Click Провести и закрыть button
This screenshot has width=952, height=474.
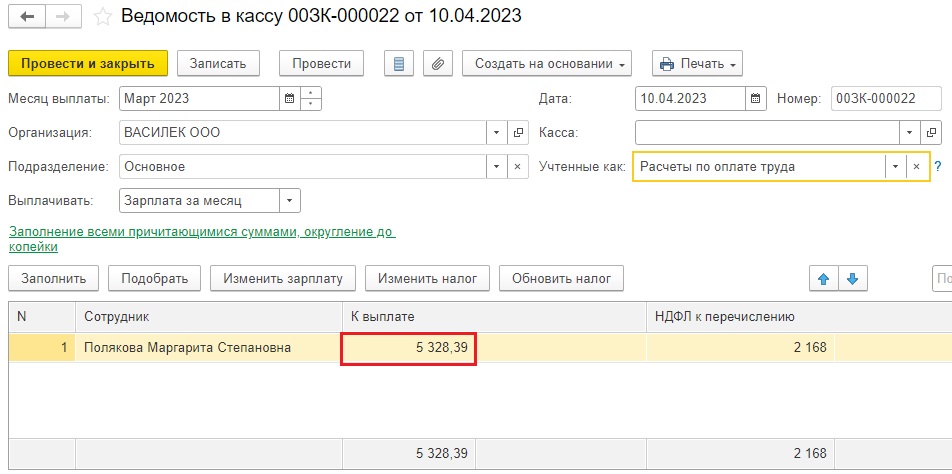point(87,63)
